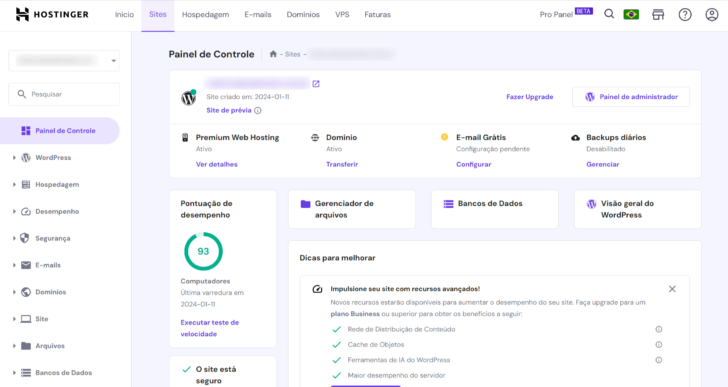Expand the Domínios sidebar section
Image resolution: width=728 pixels, height=387 pixels.
[x=14, y=292]
